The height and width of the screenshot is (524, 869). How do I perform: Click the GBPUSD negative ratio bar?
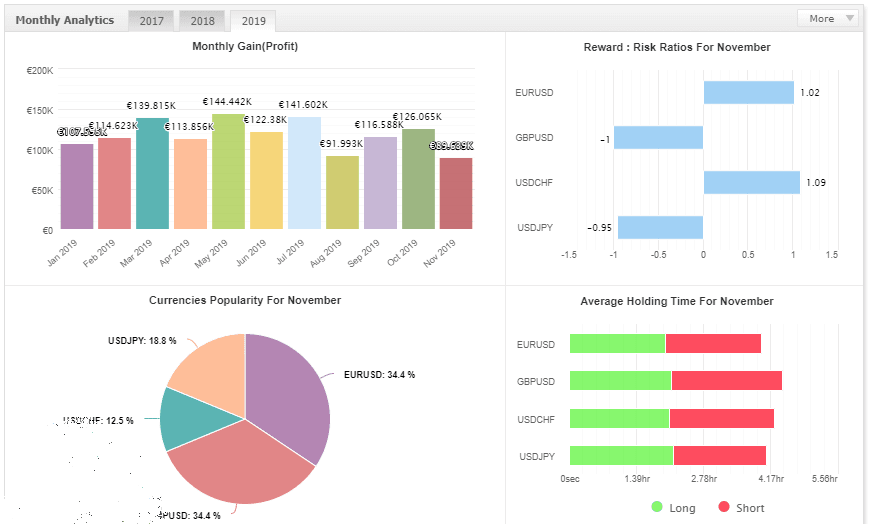tap(658, 138)
